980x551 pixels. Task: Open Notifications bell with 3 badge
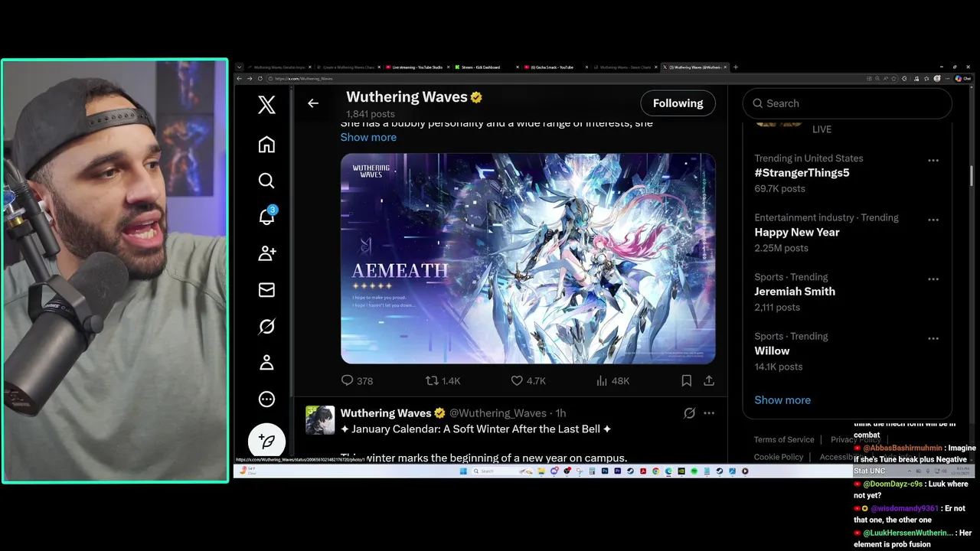[x=266, y=217]
